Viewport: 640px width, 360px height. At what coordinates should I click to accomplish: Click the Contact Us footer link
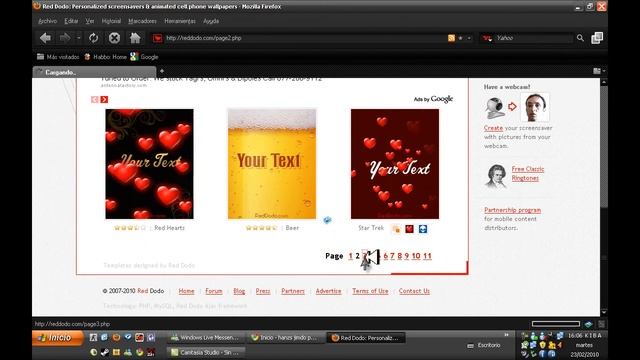click(414, 291)
